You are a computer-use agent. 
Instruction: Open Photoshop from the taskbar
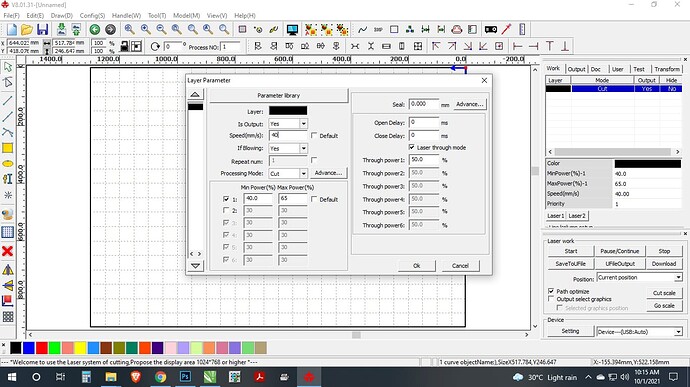click(185, 377)
